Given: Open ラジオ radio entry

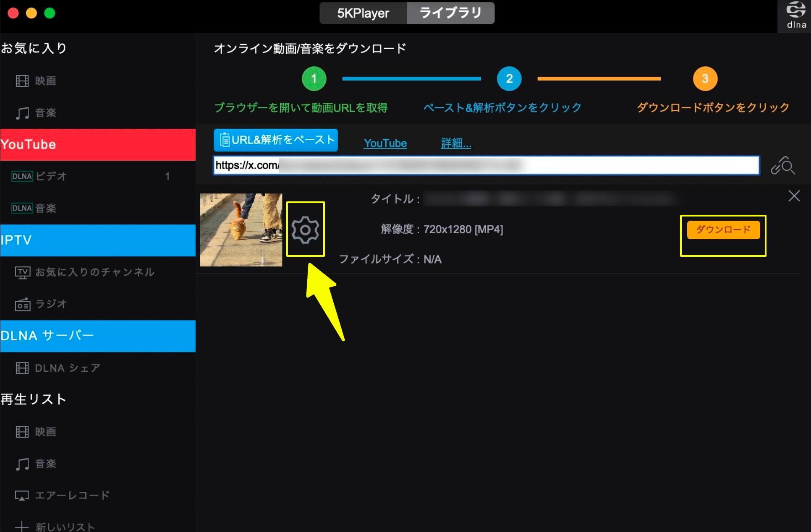Looking at the screenshot, I should [41, 304].
